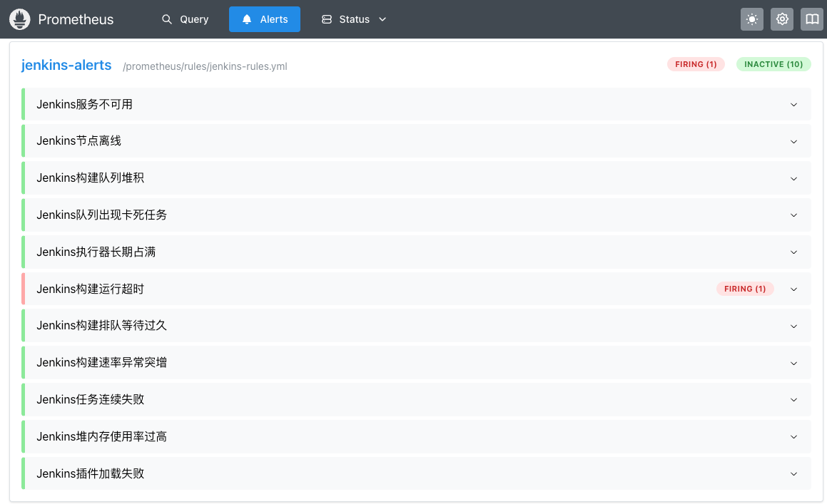Expand the Jenkins插件加载失败 chevron

[793, 474]
